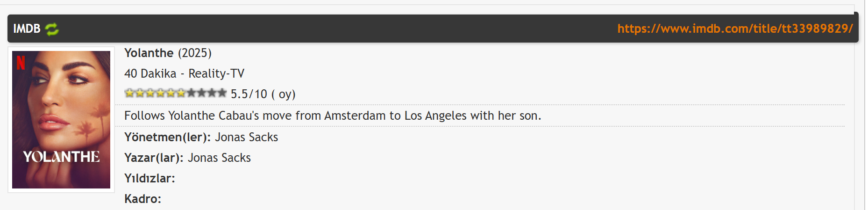The image size is (868, 210).
Task: Select the 5.5/10 rating score text
Action: point(249,94)
